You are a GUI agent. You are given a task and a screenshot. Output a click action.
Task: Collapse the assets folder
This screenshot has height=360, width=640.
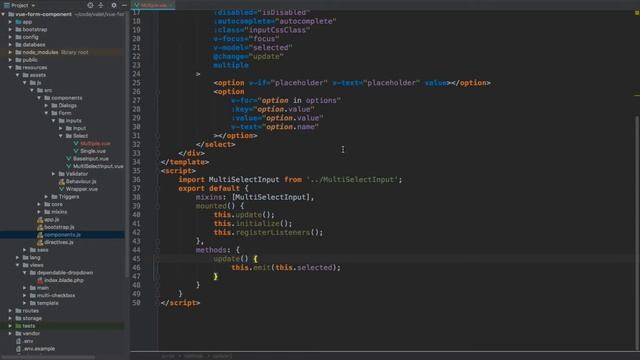pyautogui.click(x=18, y=75)
